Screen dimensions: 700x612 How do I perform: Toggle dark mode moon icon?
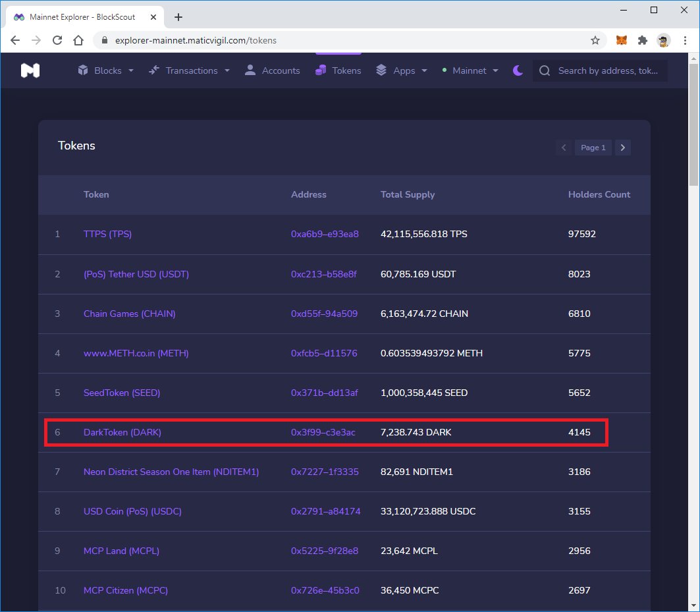point(518,70)
